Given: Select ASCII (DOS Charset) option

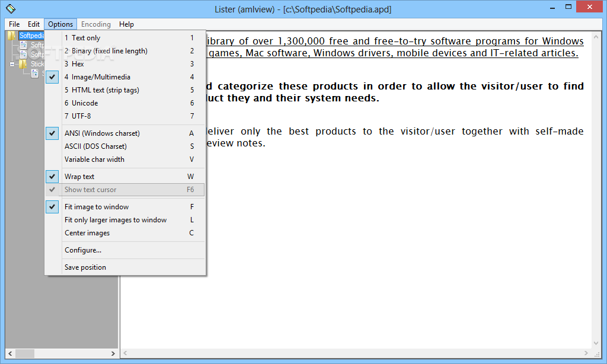Looking at the screenshot, I should [x=125, y=146].
